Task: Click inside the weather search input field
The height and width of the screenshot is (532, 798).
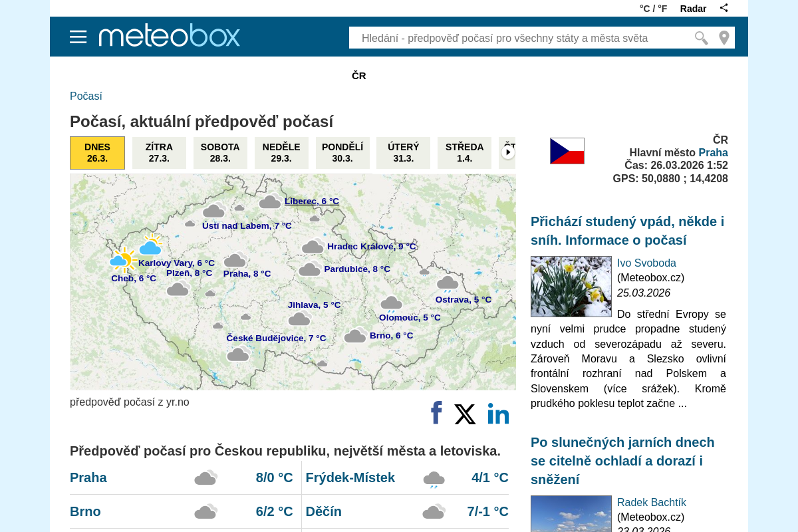Action: (x=519, y=38)
